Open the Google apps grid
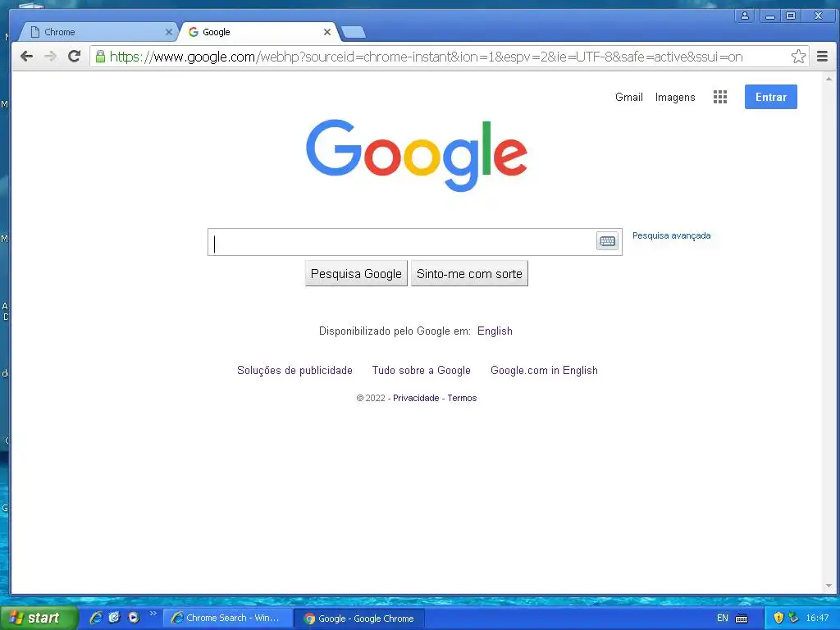The image size is (840, 630). point(720,97)
